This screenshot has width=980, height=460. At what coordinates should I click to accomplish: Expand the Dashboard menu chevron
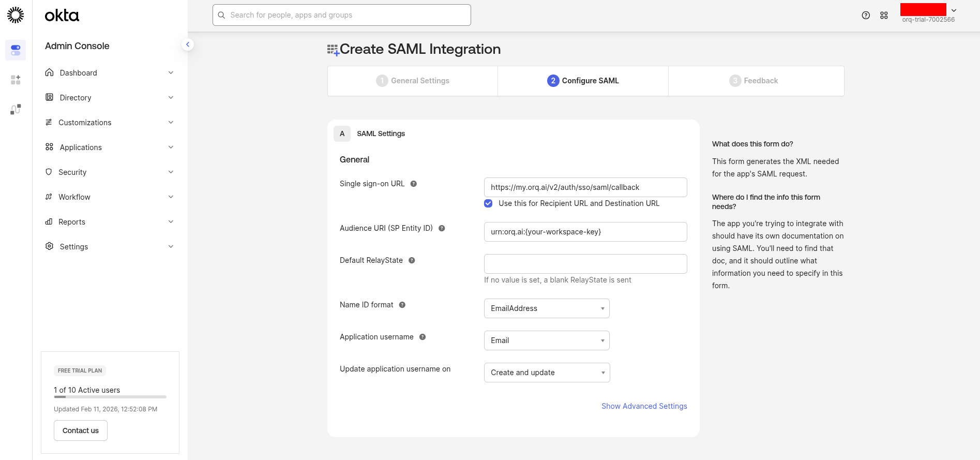click(x=171, y=72)
